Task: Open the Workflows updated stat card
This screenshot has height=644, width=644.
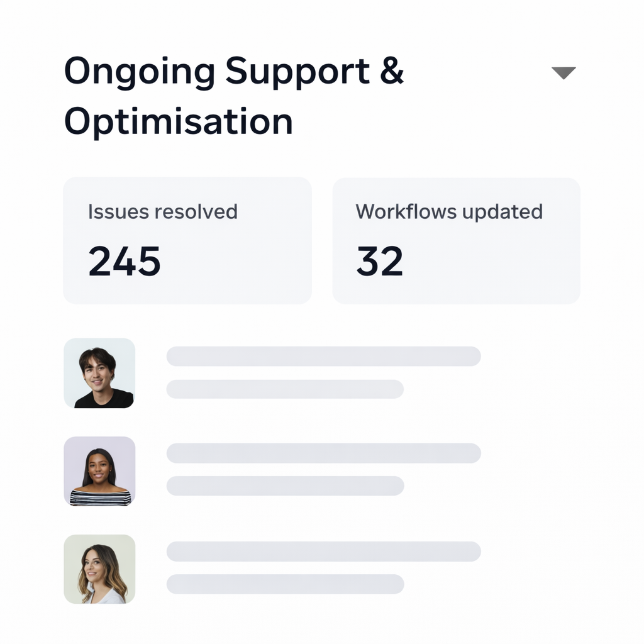Action: click(x=456, y=241)
